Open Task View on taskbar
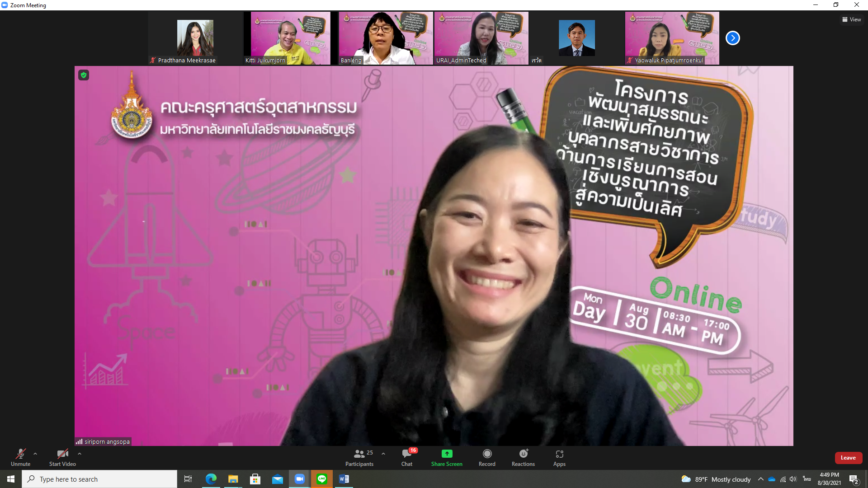Screen dimensions: 868x488 [188, 479]
